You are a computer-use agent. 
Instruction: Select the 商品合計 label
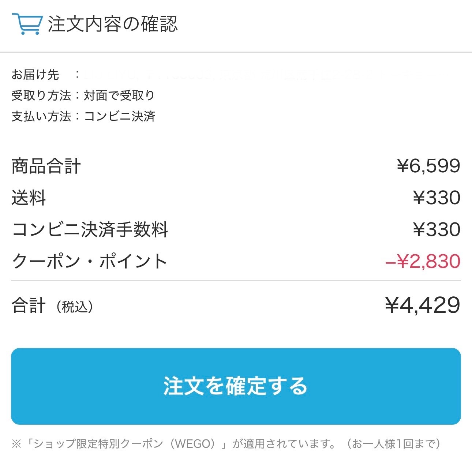(46, 166)
